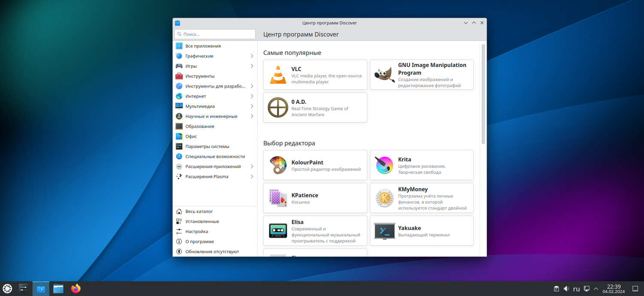
Task: Select Научные и инженерные icon
Action: [x=179, y=116]
